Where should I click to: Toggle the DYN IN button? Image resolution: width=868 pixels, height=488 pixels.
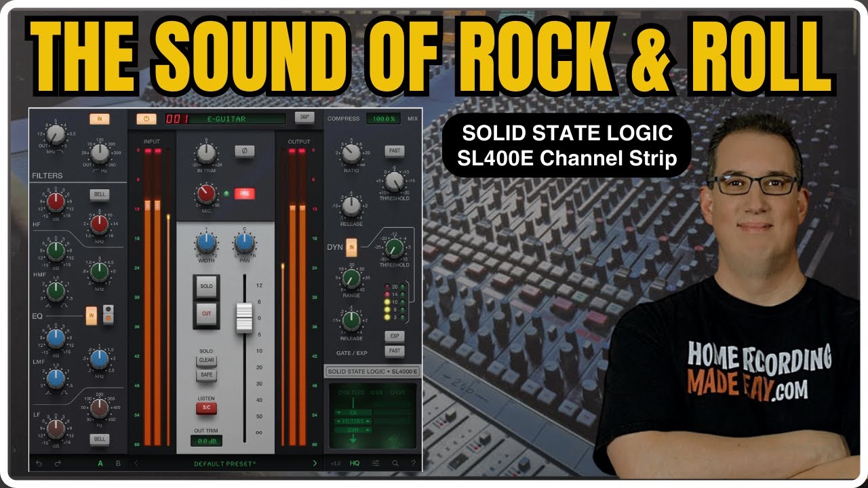pos(351,247)
